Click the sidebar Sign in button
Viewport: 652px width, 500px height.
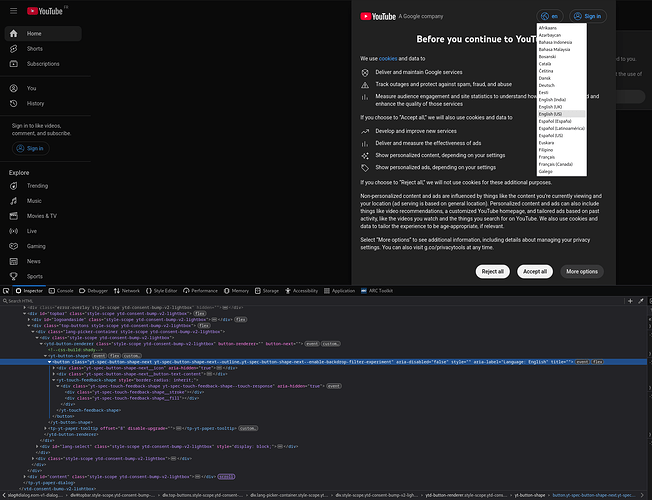[x=31, y=149]
